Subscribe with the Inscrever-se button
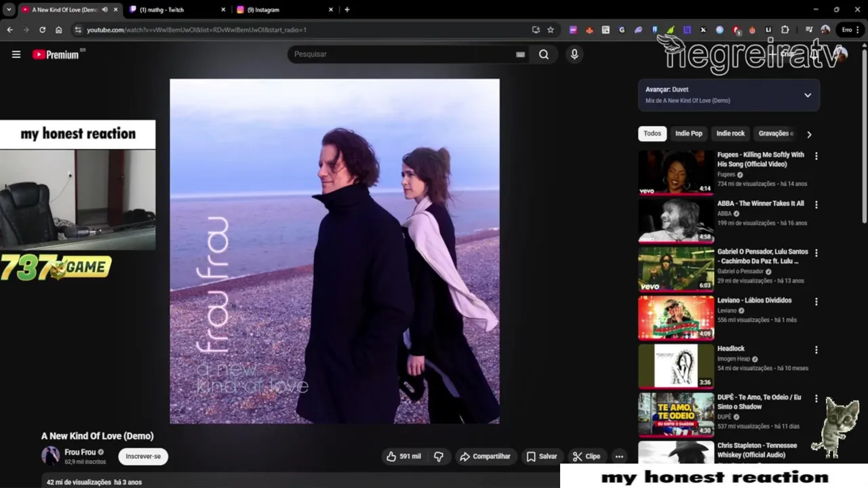This screenshot has width=868, height=488. pos(143,456)
